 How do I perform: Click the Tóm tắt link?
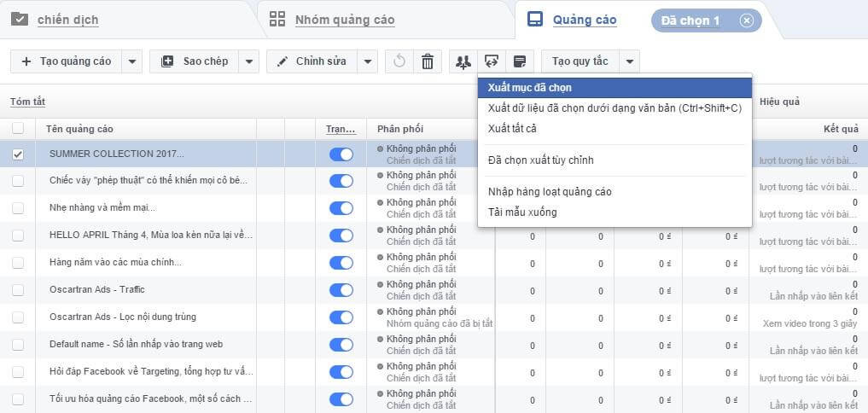(x=27, y=102)
